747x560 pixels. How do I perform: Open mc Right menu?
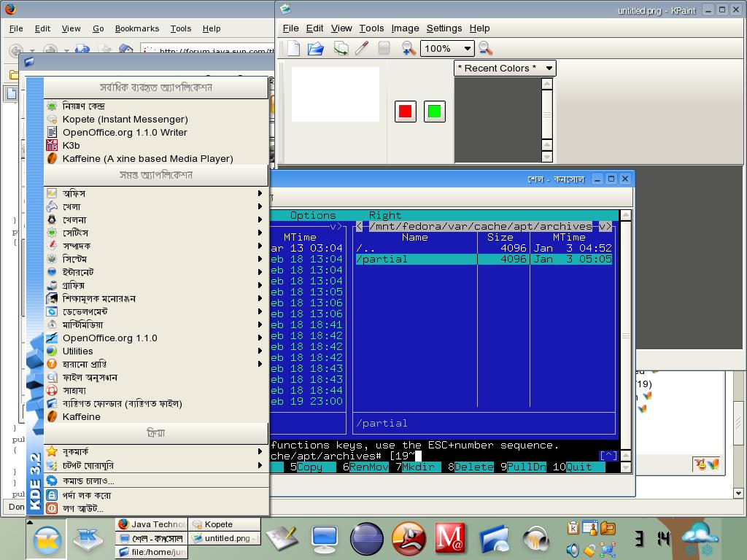[x=385, y=215]
